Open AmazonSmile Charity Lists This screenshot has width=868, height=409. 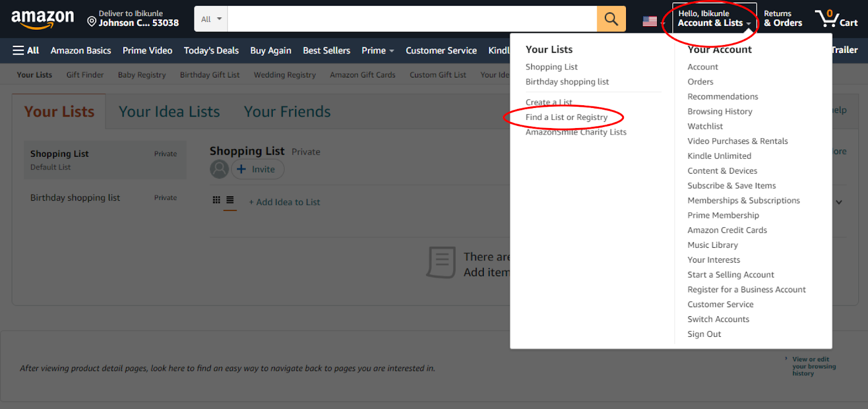[576, 132]
